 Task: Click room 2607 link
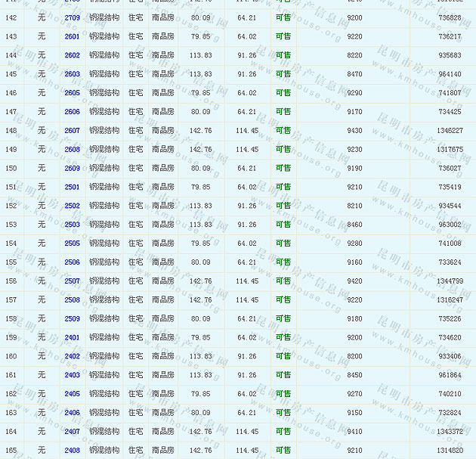72,131
